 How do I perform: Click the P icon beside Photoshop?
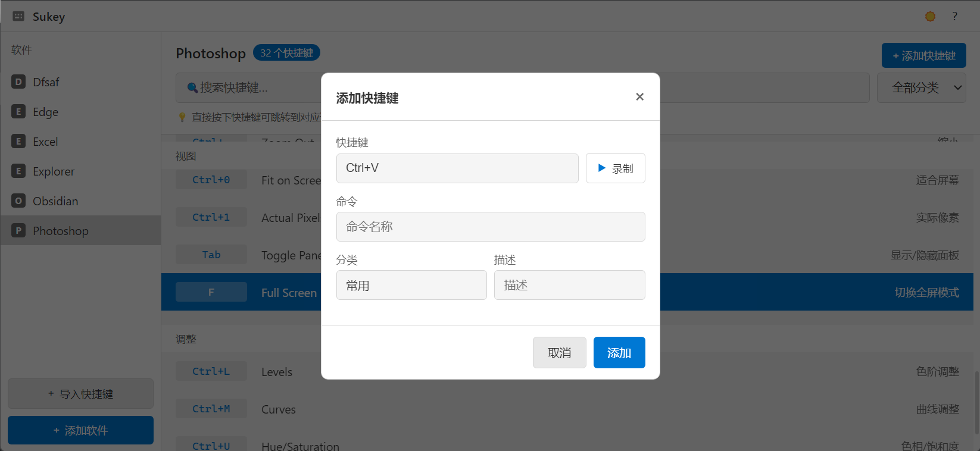point(18,230)
